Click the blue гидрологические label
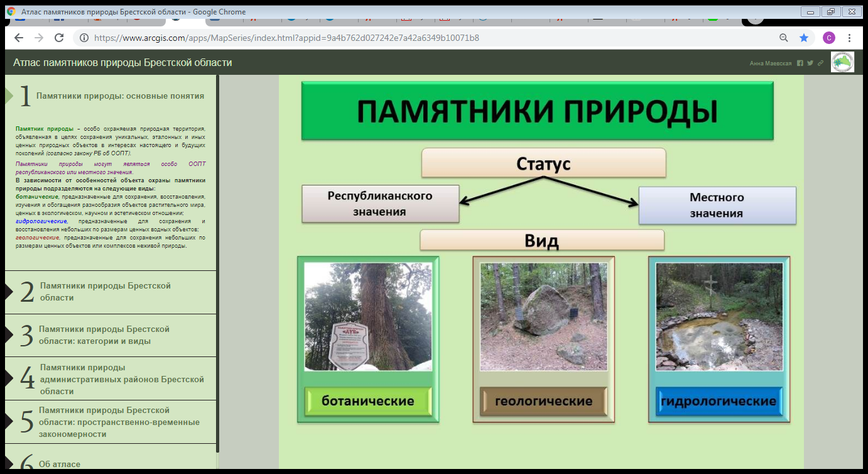The width and height of the screenshot is (868, 474). click(x=719, y=401)
